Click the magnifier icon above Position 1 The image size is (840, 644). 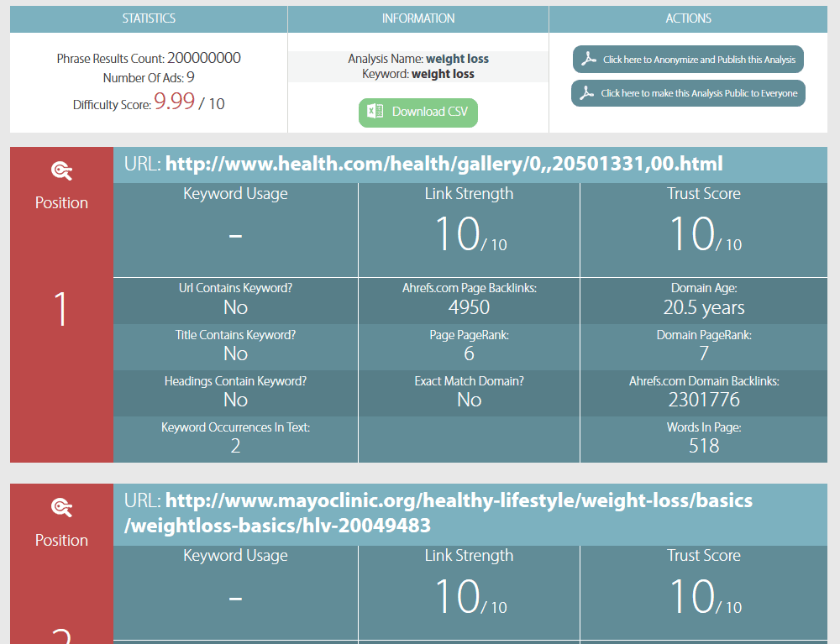[61, 170]
